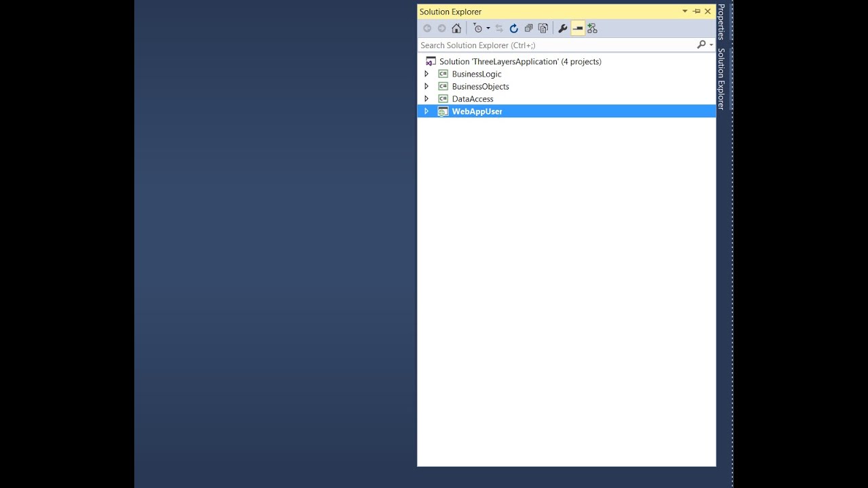
Task: Switch to the vertical Solution Explorer side tab
Action: click(722, 79)
